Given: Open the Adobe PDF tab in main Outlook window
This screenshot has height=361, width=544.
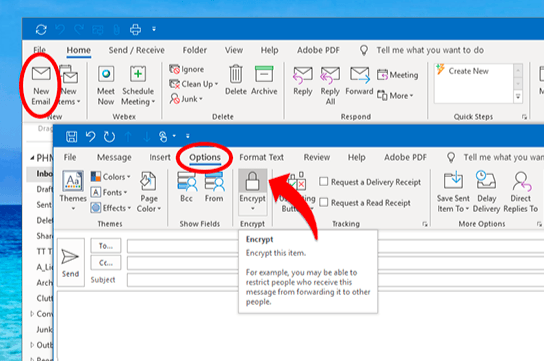Looking at the screenshot, I should point(318,50).
